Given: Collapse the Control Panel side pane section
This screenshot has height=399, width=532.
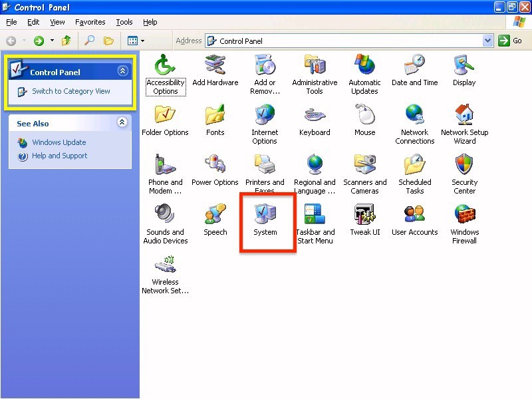Looking at the screenshot, I should pyautogui.click(x=122, y=71).
